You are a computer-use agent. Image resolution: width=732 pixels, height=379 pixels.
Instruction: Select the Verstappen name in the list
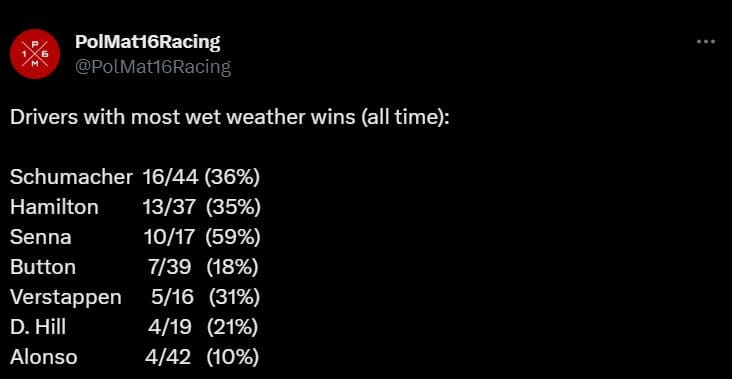[x=65, y=298]
